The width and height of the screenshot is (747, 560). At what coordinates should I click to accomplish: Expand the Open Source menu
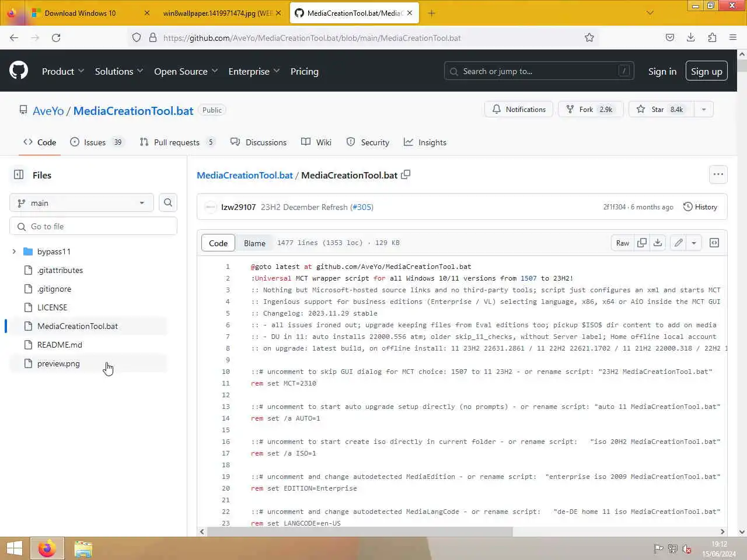(x=186, y=71)
